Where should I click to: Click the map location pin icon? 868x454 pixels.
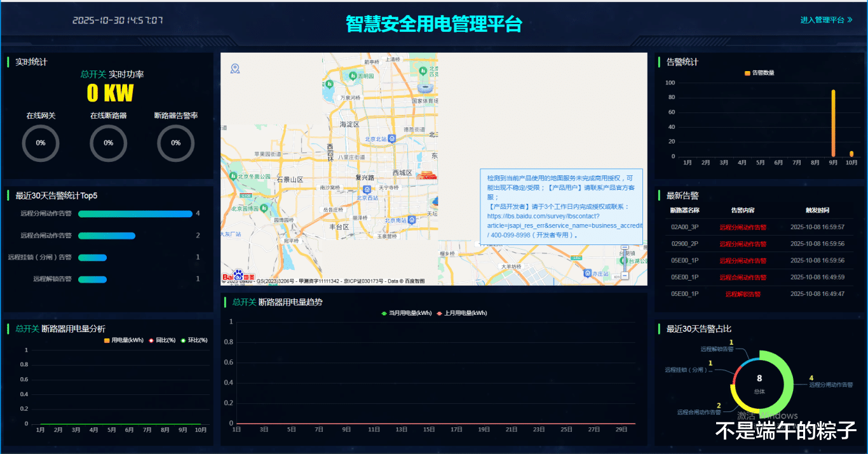(x=235, y=69)
